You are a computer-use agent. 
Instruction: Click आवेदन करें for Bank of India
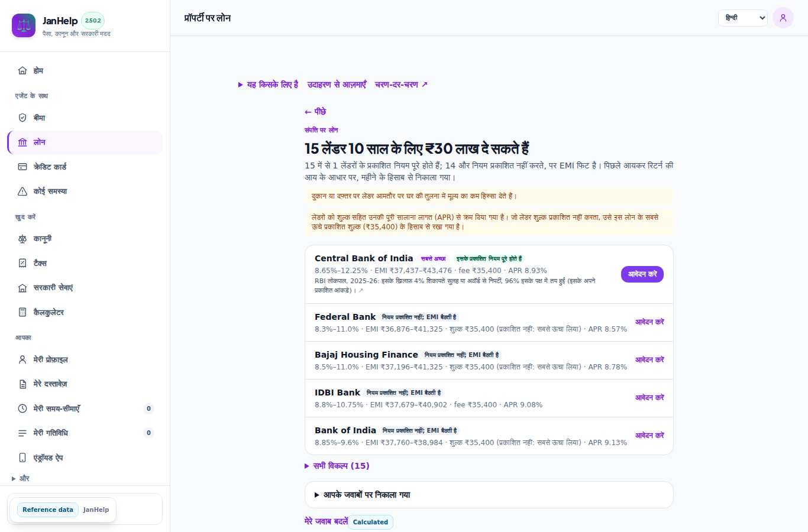pos(649,436)
